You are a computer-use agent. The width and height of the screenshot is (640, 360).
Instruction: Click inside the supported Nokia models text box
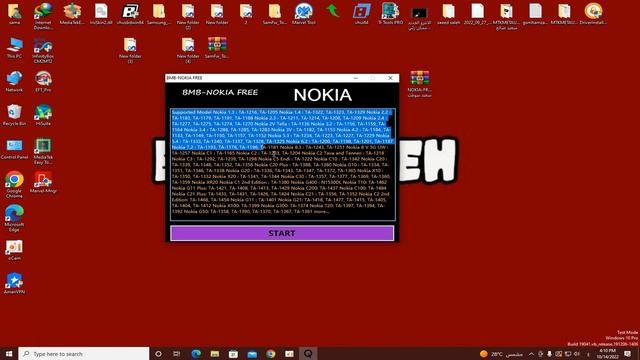(283, 164)
